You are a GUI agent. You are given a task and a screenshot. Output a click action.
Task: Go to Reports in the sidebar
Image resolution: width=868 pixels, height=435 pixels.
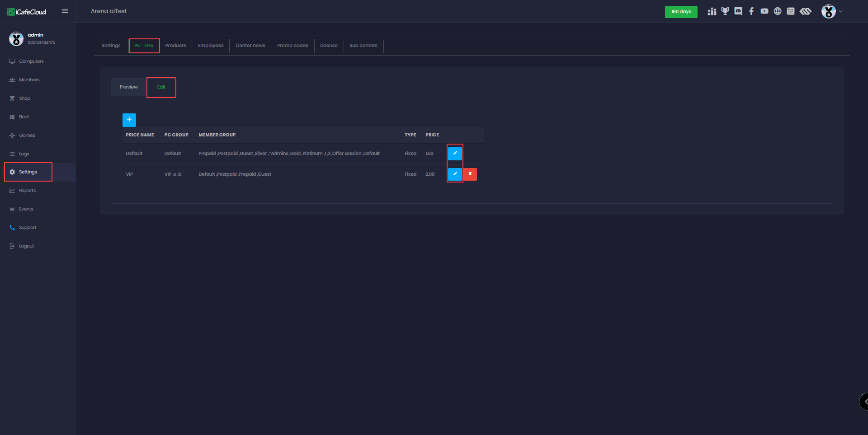27,191
